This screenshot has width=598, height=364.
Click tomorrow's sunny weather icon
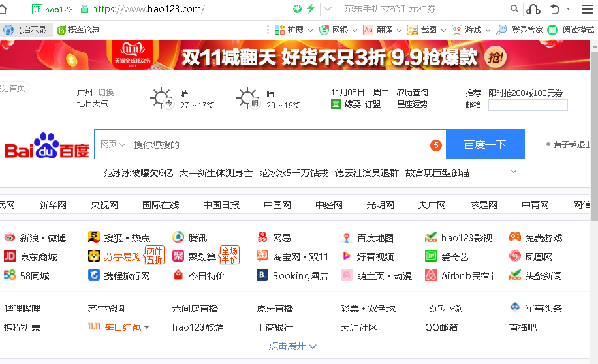pyautogui.click(x=248, y=99)
